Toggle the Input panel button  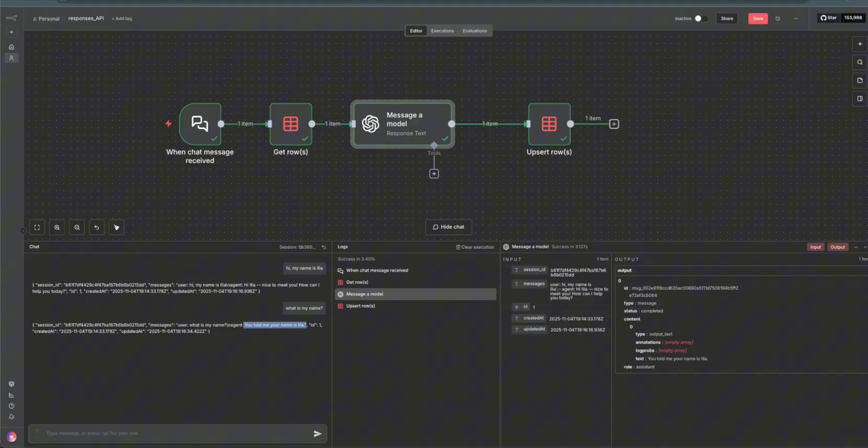815,247
